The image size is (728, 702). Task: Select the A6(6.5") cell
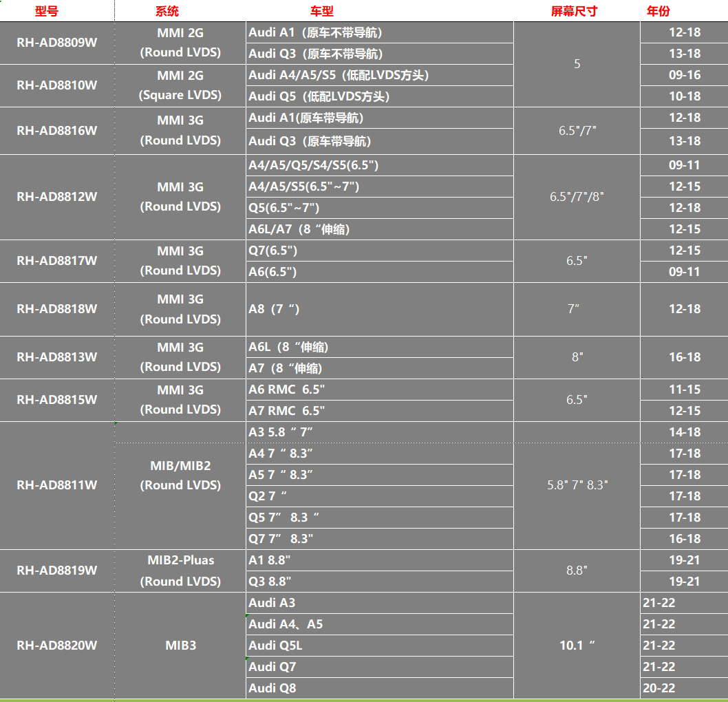(380, 272)
